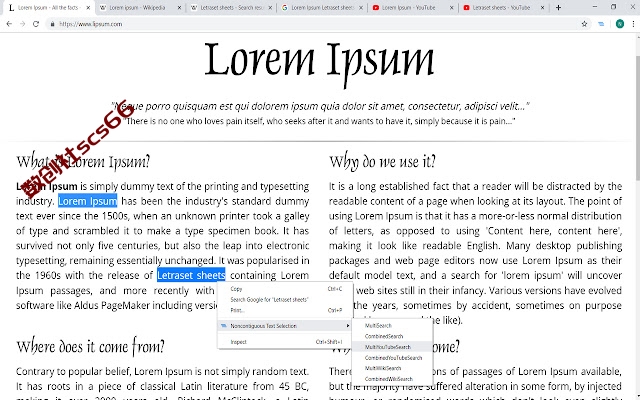Restore down the Chrome window
This screenshot has width=640, height=400.
click(613, 7)
